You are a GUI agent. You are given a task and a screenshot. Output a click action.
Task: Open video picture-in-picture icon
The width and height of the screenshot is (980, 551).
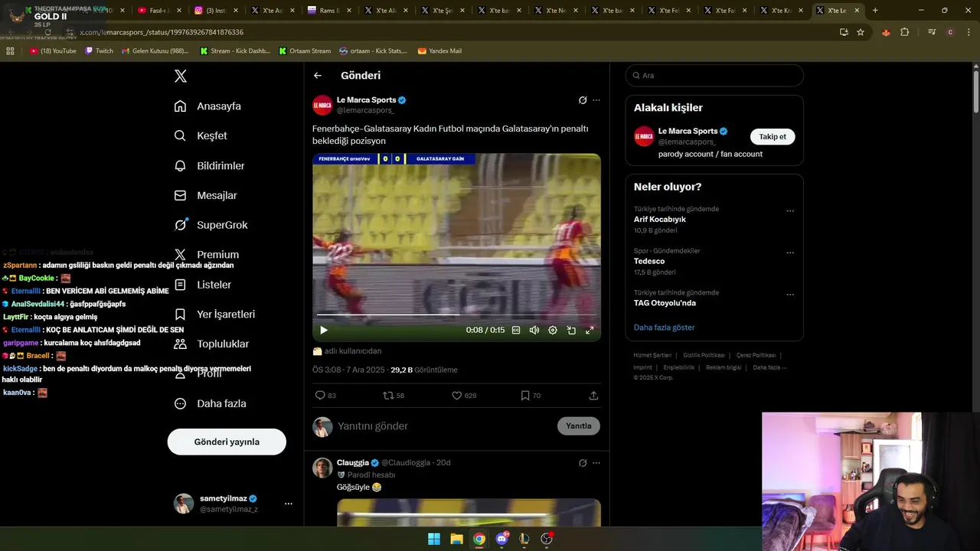click(x=571, y=330)
